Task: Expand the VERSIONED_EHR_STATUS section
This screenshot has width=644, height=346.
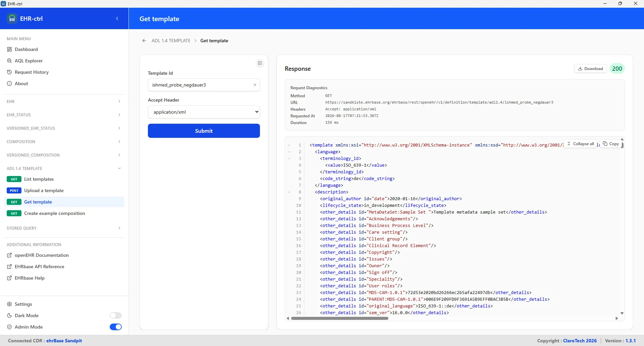Action: pos(64,128)
